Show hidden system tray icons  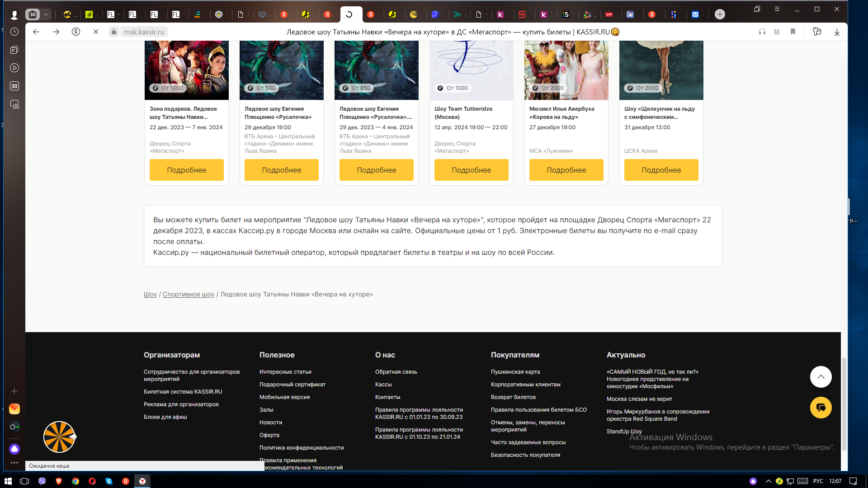768,481
